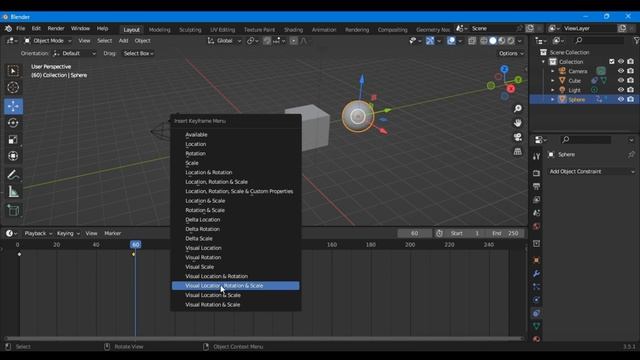The image size is (640, 360).
Task: Select the Cursor tool
Action: [x=13, y=87]
